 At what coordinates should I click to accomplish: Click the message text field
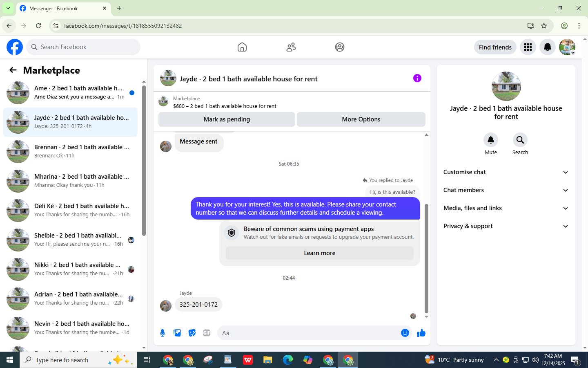308,333
